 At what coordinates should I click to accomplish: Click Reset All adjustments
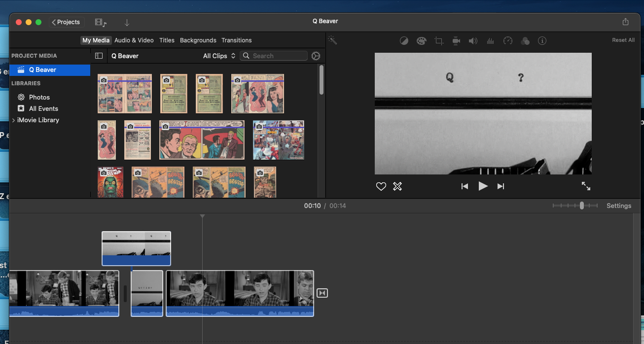point(623,40)
